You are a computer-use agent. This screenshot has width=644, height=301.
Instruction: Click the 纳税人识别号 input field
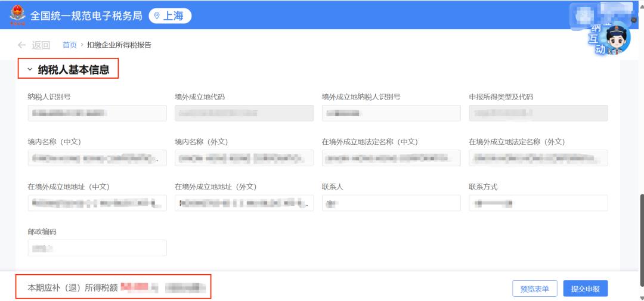click(x=97, y=113)
